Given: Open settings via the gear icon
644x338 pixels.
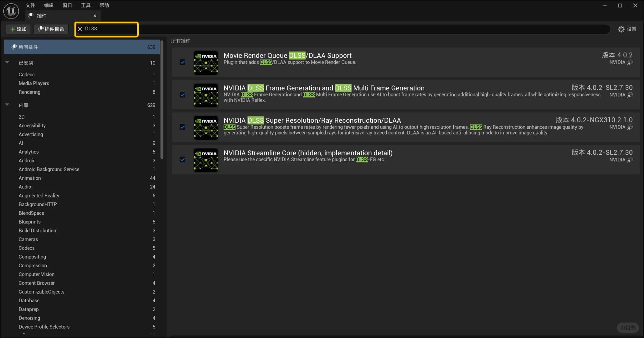Looking at the screenshot, I should pyautogui.click(x=621, y=29).
